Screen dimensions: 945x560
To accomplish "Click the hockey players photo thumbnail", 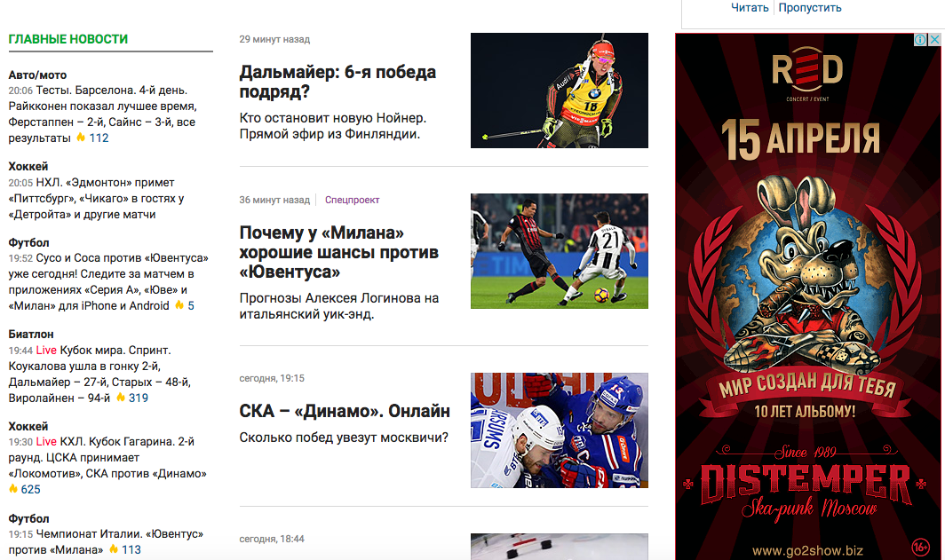I will click(560, 430).
